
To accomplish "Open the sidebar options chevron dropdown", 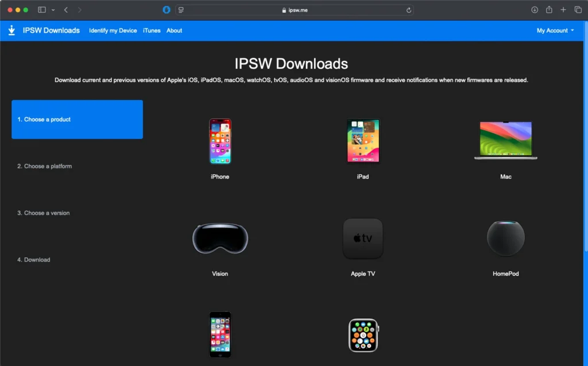I will point(52,10).
